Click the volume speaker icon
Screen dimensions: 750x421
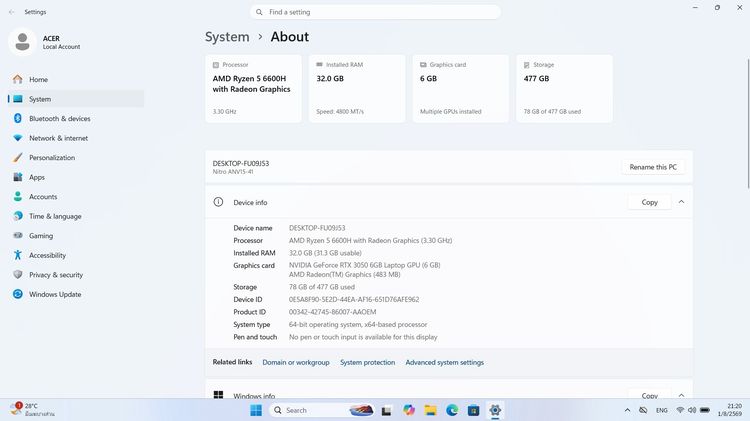[x=692, y=410]
